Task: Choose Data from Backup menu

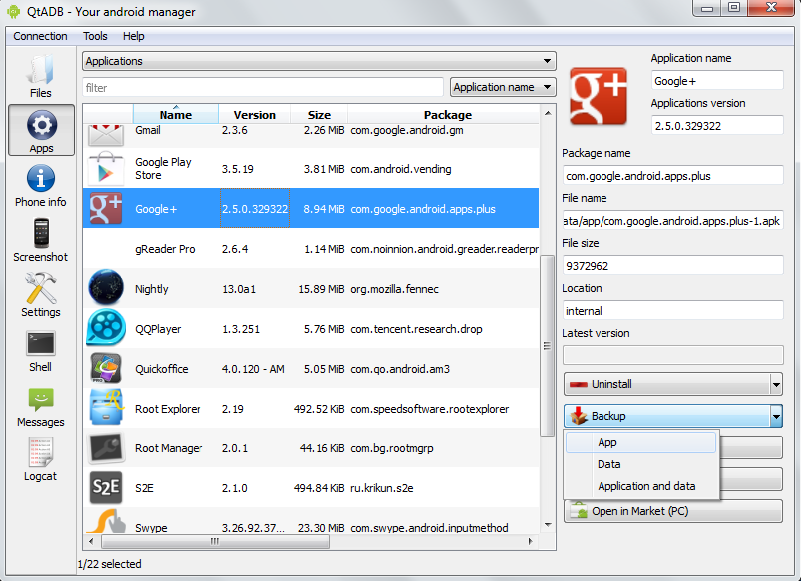Action: pyautogui.click(x=641, y=464)
